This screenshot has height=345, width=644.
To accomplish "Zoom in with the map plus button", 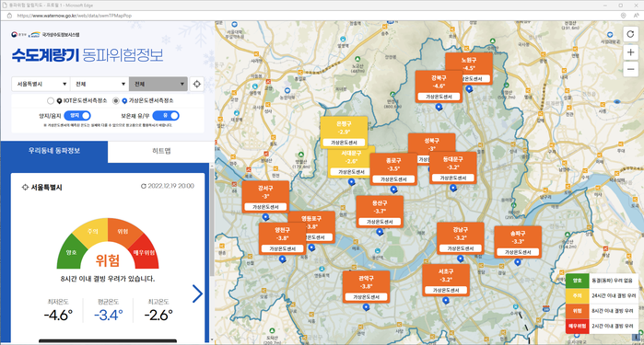I will coord(630,52).
